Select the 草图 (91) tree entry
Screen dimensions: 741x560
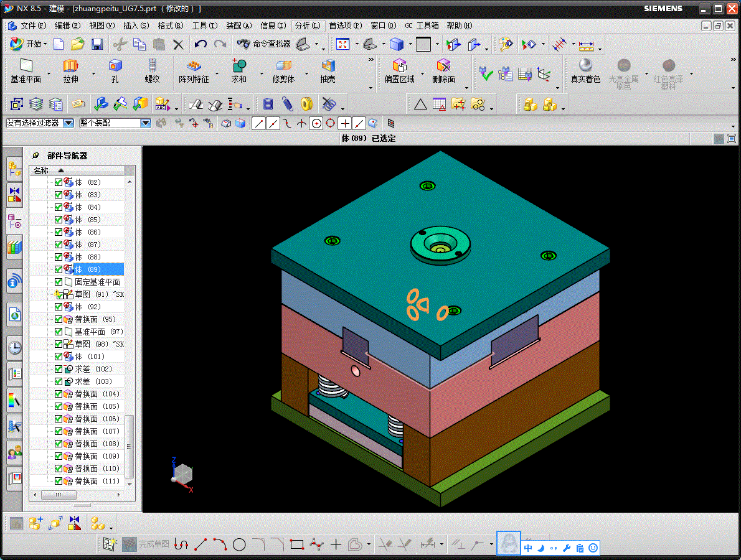pos(99,294)
